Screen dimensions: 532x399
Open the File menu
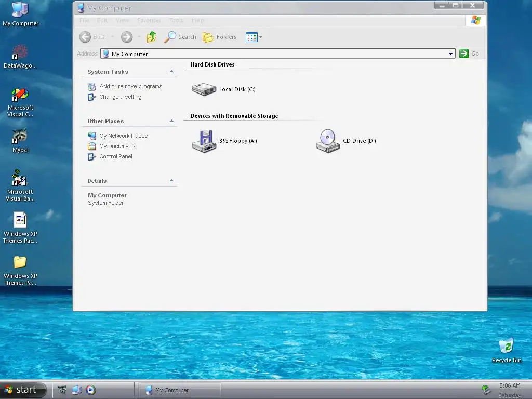pos(84,20)
